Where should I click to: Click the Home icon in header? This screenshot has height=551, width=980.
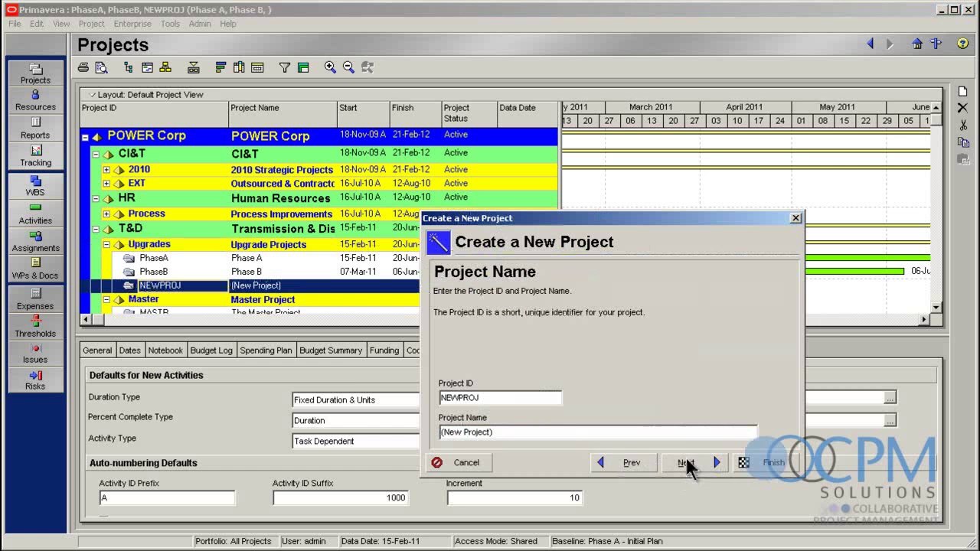(x=917, y=44)
